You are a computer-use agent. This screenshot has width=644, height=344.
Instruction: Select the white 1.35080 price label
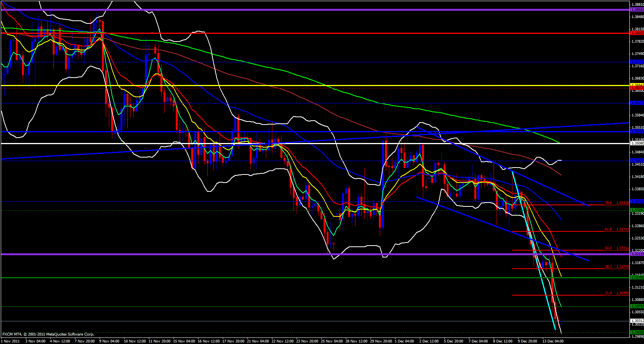[x=637, y=143]
